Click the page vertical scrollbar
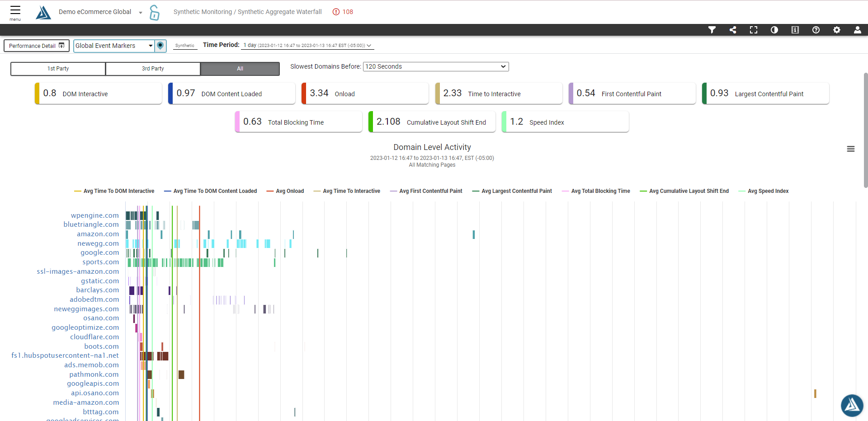 [x=865, y=130]
